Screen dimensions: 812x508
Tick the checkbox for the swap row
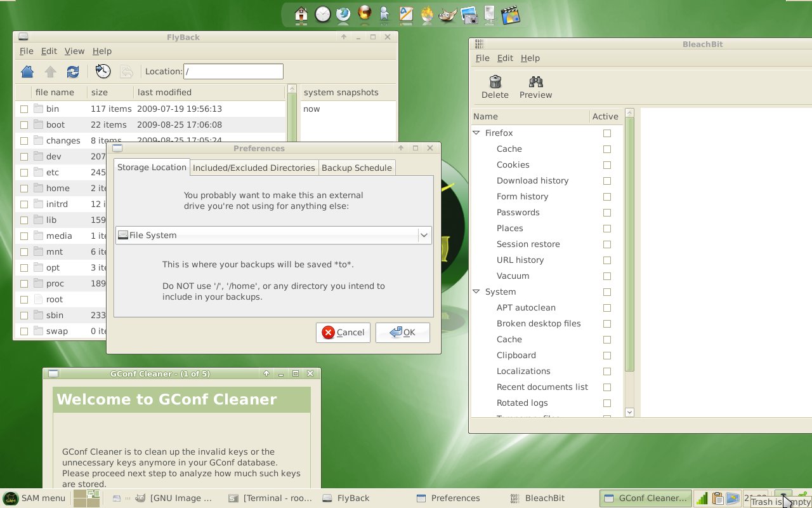pyautogui.click(x=24, y=331)
